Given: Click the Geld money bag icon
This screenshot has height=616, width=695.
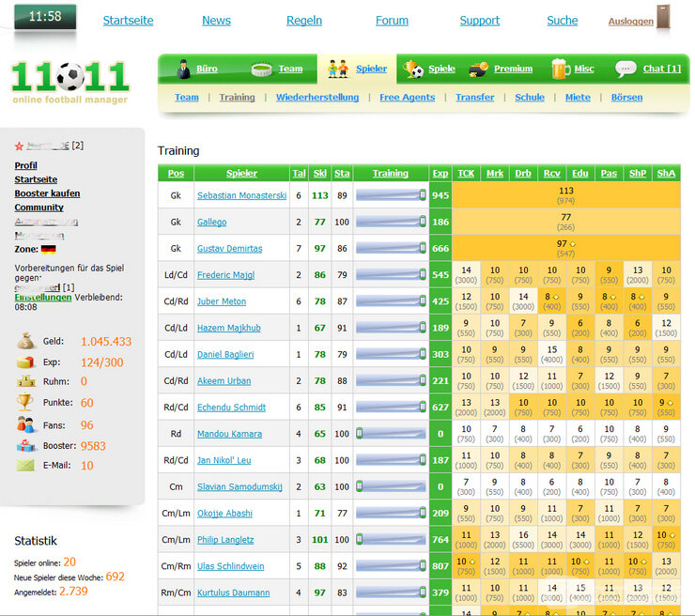Looking at the screenshot, I should point(25,341).
